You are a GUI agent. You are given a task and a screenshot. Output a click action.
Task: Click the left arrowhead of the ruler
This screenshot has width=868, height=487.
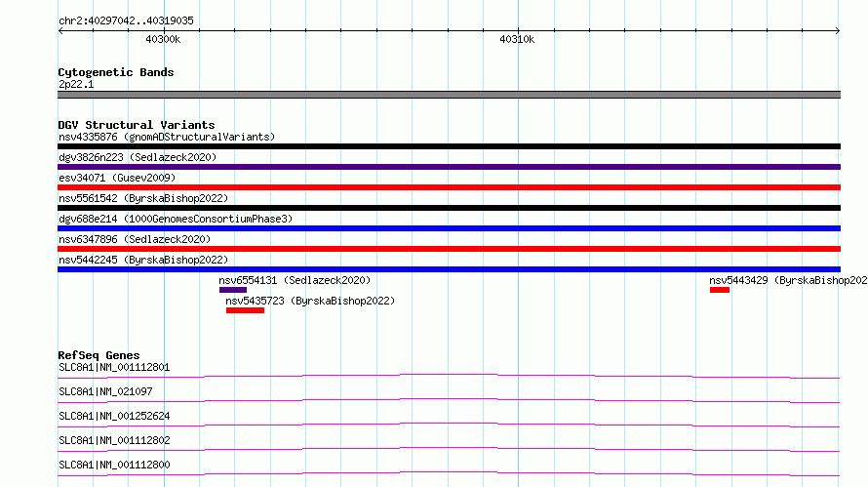click(60, 31)
